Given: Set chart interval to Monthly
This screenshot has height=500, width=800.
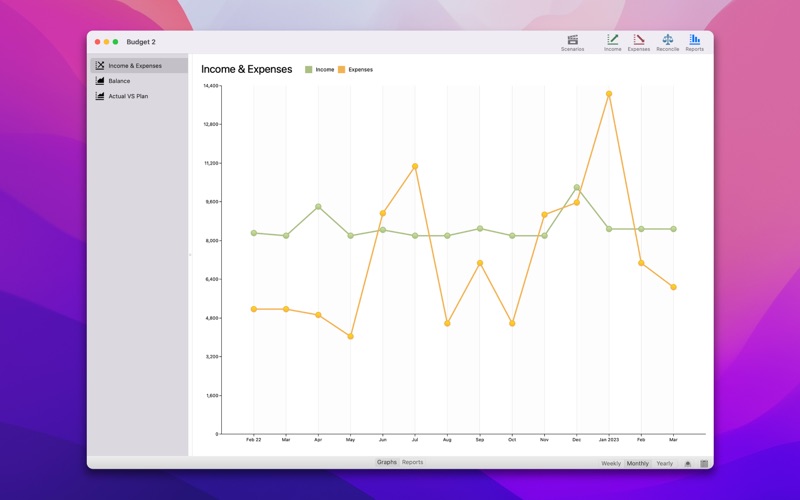Looking at the screenshot, I should pos(638,463).
